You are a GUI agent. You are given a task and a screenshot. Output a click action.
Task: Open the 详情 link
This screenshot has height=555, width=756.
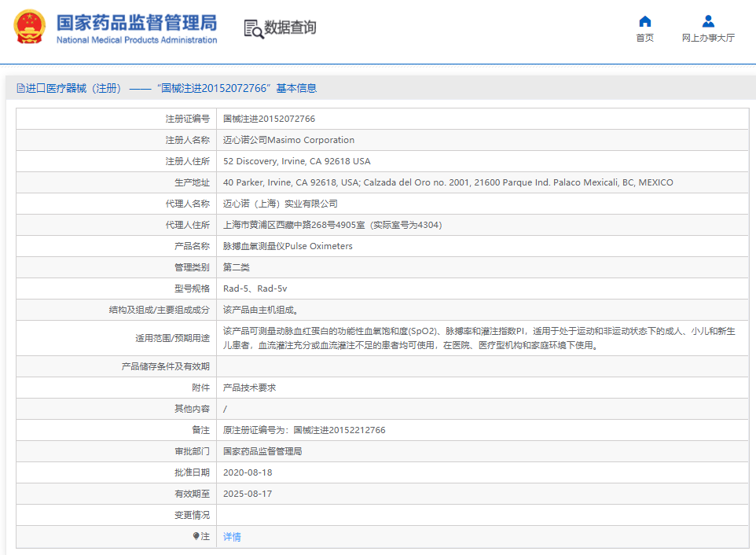tap(232, 537)
